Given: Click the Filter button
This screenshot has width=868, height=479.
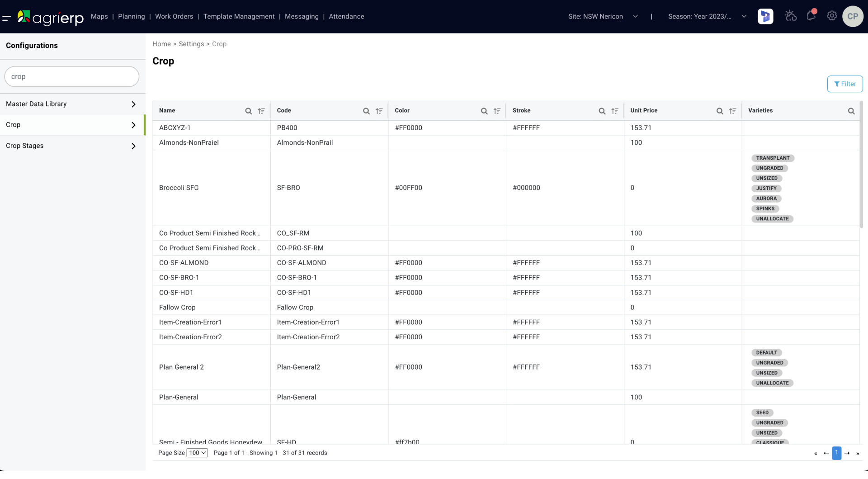Looking at the screenshot, I should (844, 84).
